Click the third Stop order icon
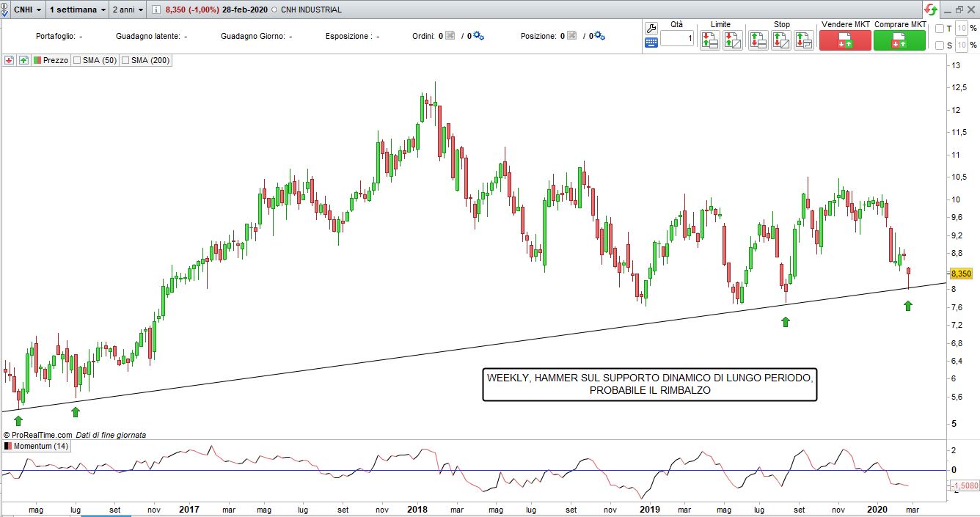Viewport: 980px width, 517px height. tap(804, 40)
